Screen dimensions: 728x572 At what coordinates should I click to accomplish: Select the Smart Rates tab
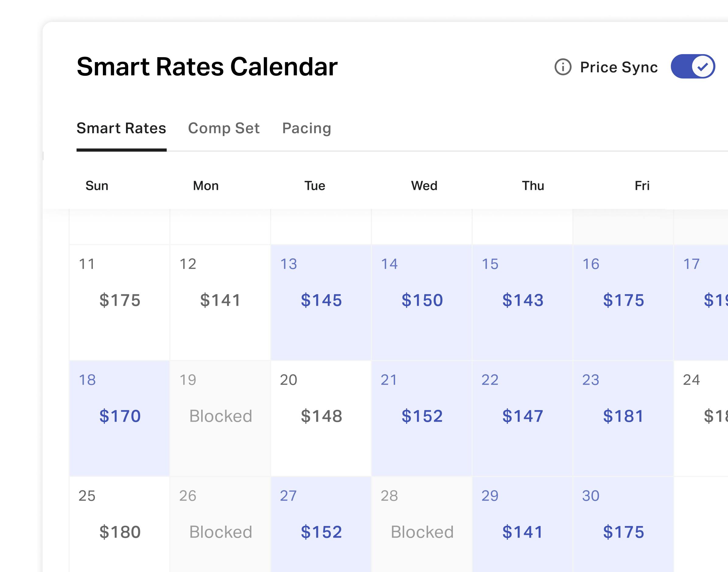[x=121, y=128]
